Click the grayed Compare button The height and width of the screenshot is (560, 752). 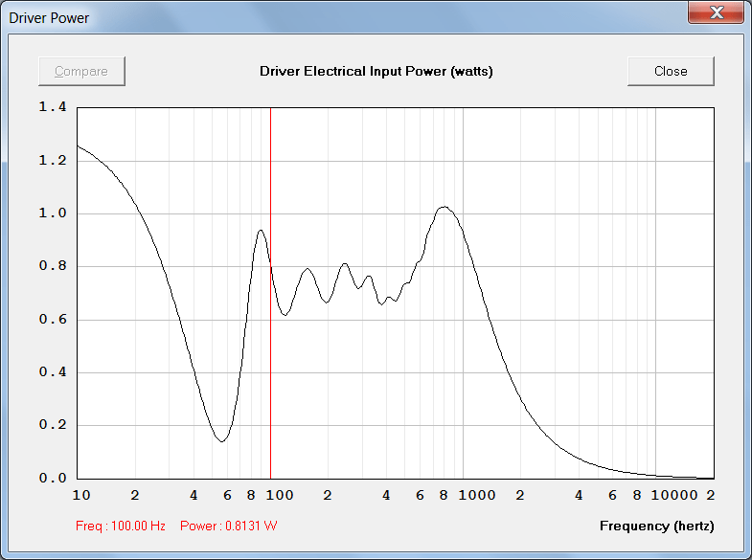(x=81, y=72)
